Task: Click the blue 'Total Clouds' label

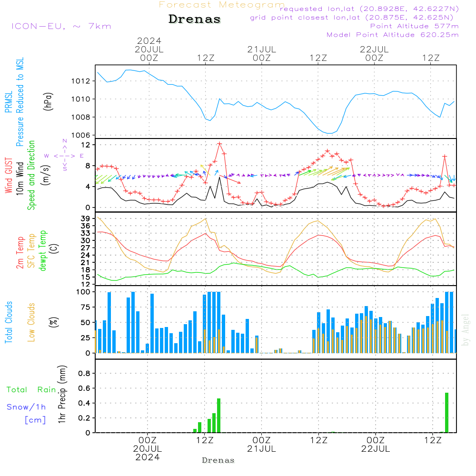Action: point(9,322)
